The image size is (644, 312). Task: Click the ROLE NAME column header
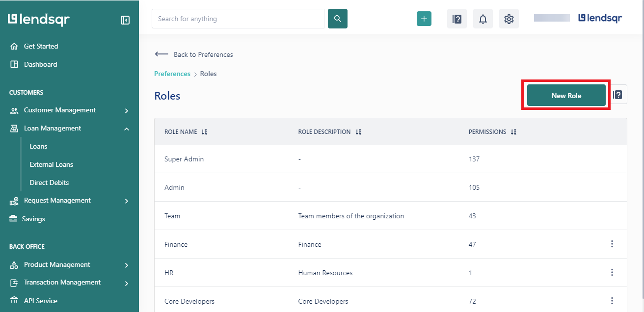181,132
